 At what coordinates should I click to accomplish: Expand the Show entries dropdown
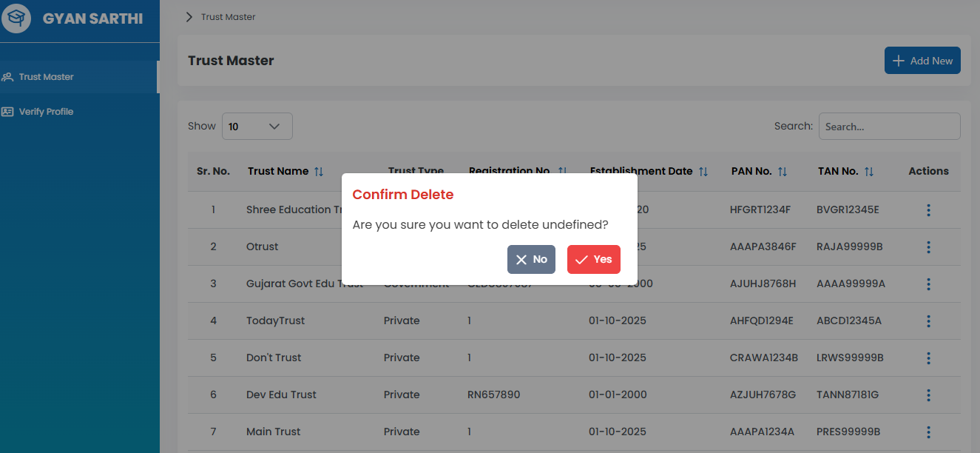pos(257,127)
